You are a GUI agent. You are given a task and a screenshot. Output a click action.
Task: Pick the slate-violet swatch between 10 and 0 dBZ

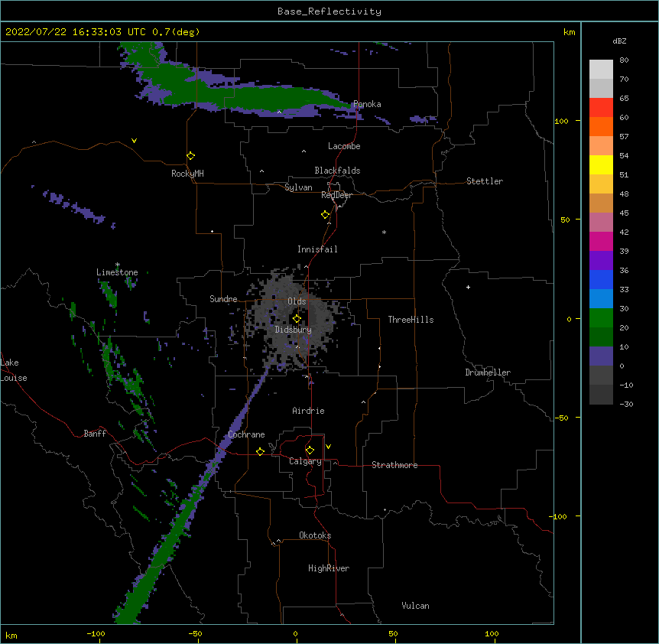[x=601, y=356]
